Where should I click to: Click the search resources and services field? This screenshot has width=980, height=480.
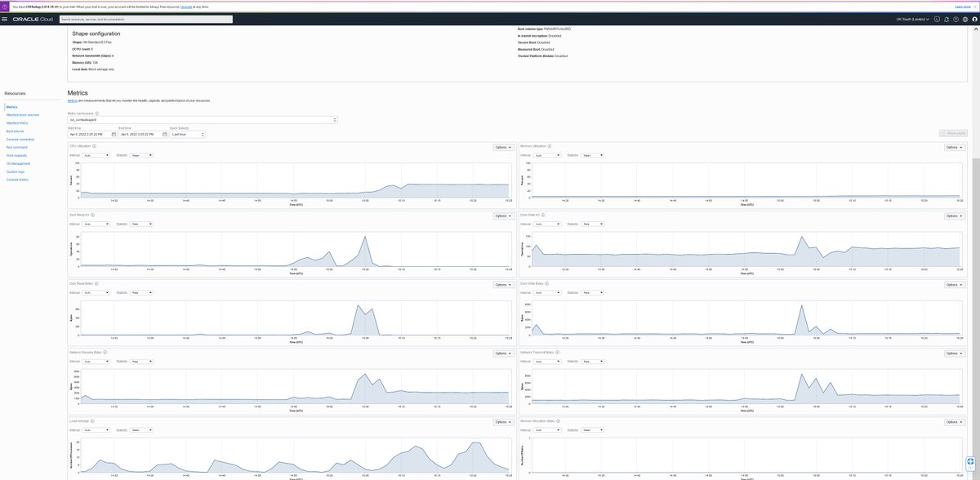(x=145, y=19)
